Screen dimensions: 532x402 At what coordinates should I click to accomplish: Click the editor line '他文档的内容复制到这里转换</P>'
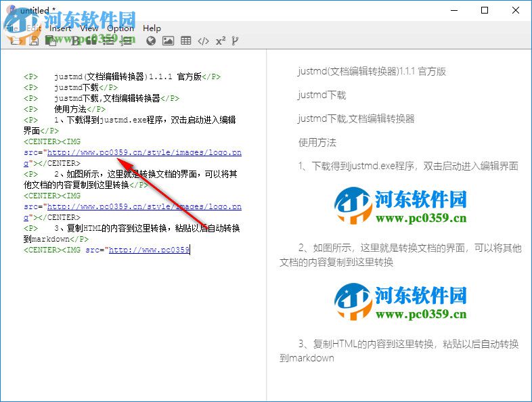click(86, 185)
